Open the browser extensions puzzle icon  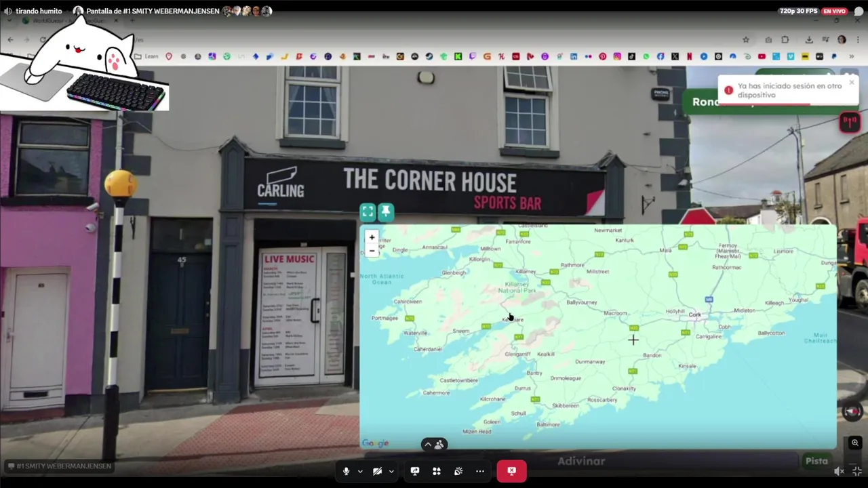785,40
